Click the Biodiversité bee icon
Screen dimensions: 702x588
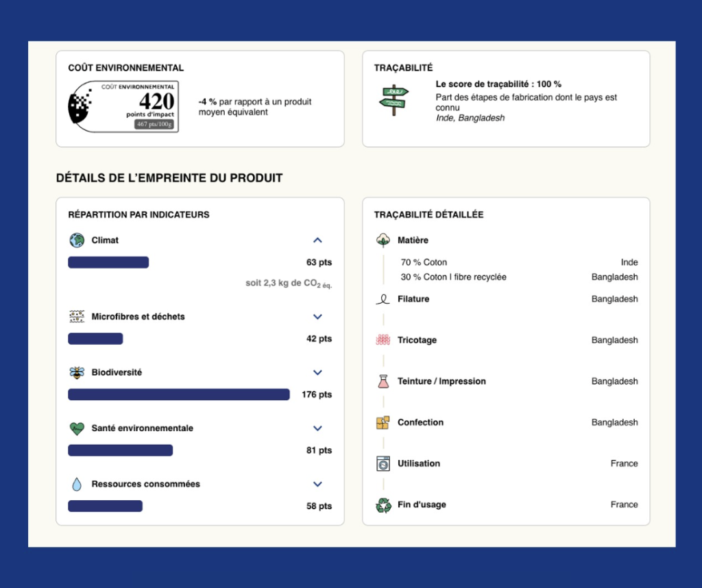click(77, 373)
